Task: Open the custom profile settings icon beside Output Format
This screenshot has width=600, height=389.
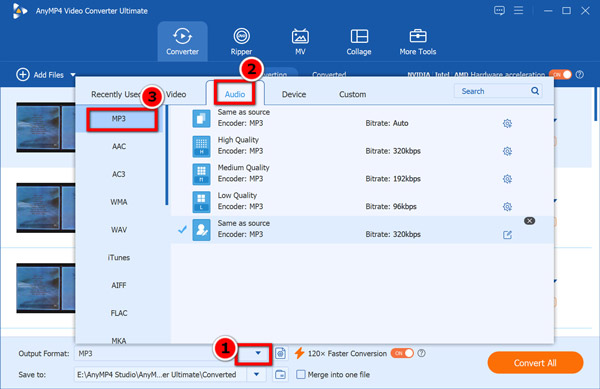Action: [280, 353]
